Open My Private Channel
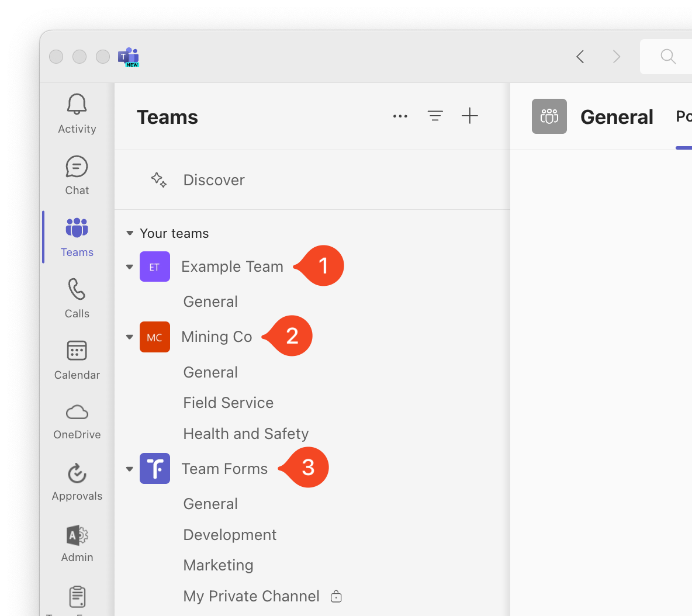692x616 pixels. coord(251,596)
